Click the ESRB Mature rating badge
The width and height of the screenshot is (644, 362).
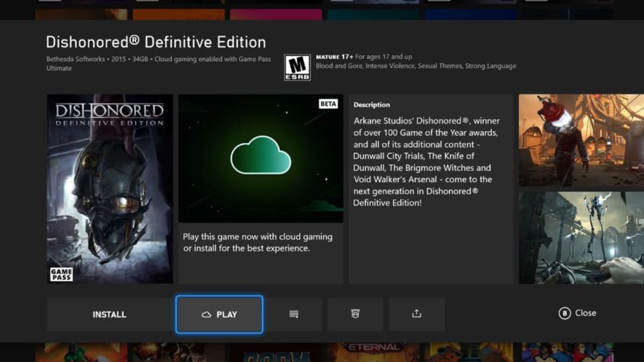297,67
